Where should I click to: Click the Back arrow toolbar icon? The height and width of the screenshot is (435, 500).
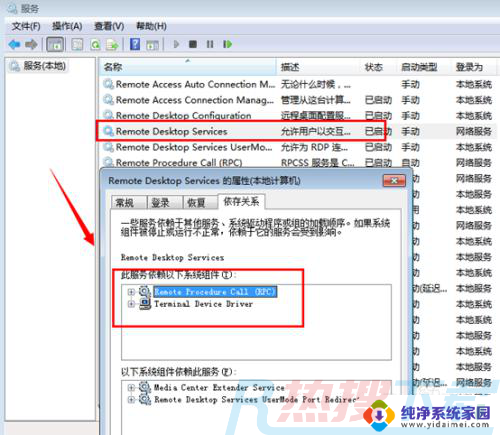click(14, 44)
